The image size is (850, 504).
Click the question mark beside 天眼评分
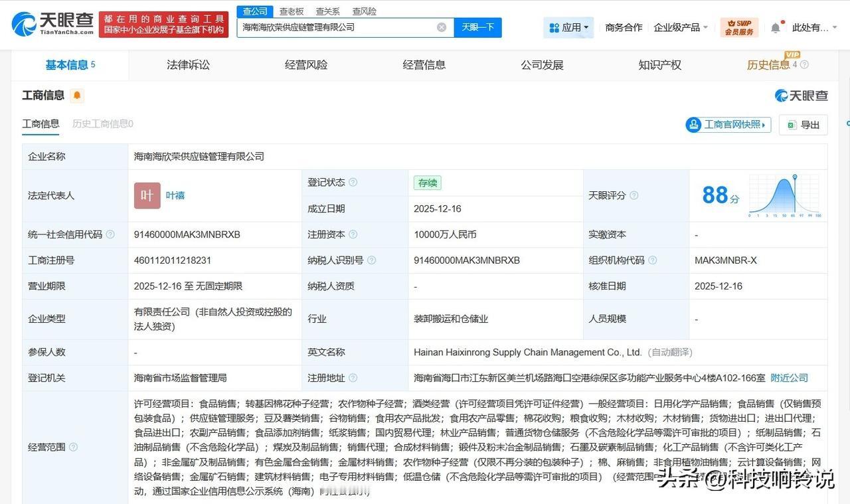pyautogui.click(x=635, y=195)
